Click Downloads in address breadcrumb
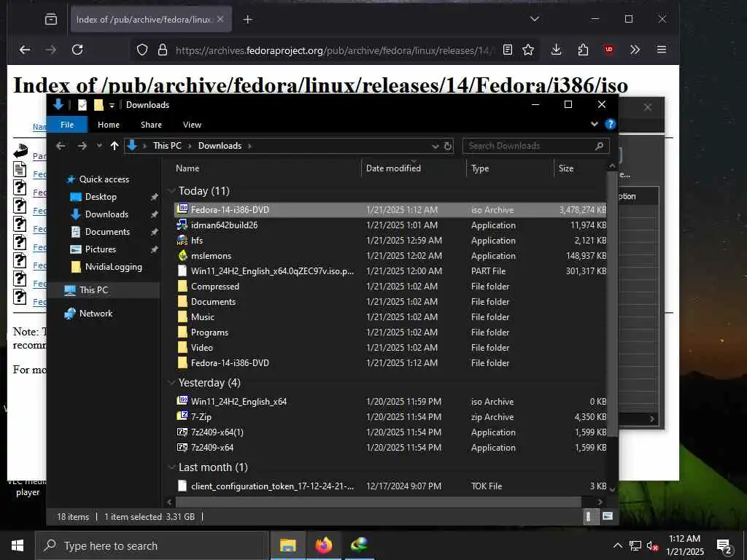Screen dimensions: 747x560 tap(220, 146)
